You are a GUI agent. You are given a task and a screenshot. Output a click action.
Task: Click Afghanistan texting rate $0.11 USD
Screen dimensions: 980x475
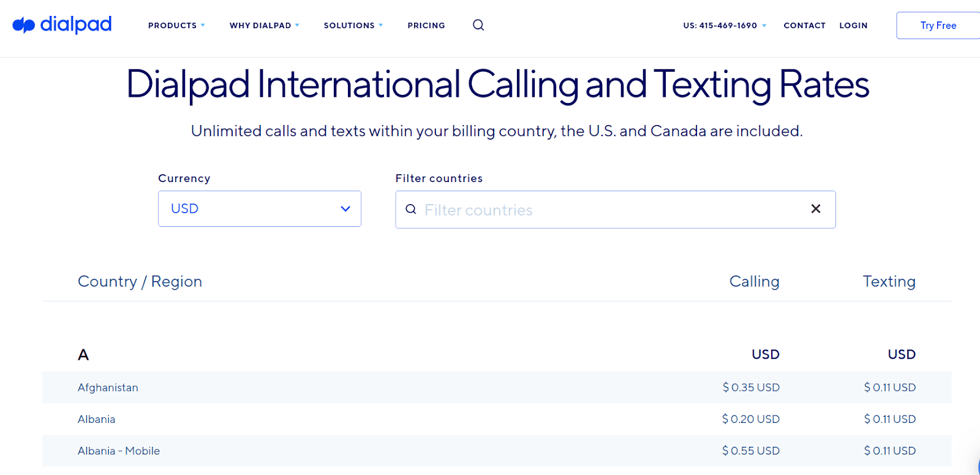point(890,387)
